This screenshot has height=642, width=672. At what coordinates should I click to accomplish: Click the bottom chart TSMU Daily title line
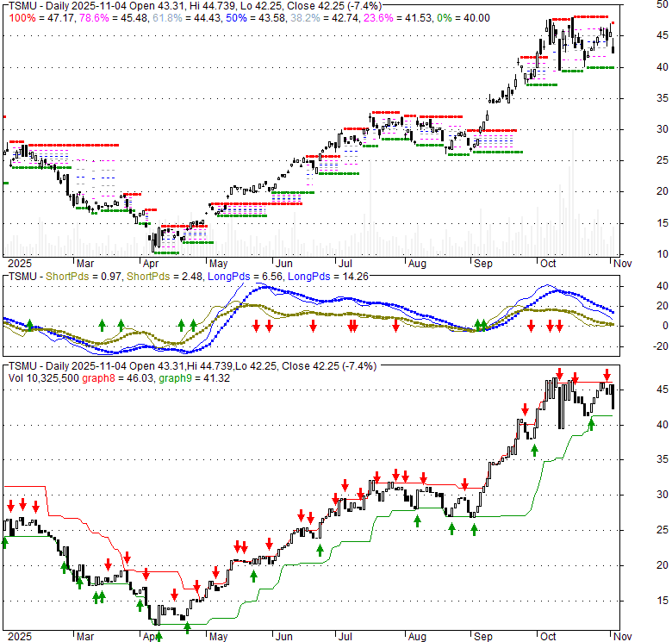[192, 366]
